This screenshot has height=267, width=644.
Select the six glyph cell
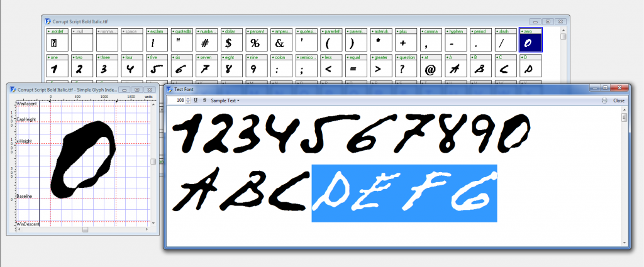(182, 65)
